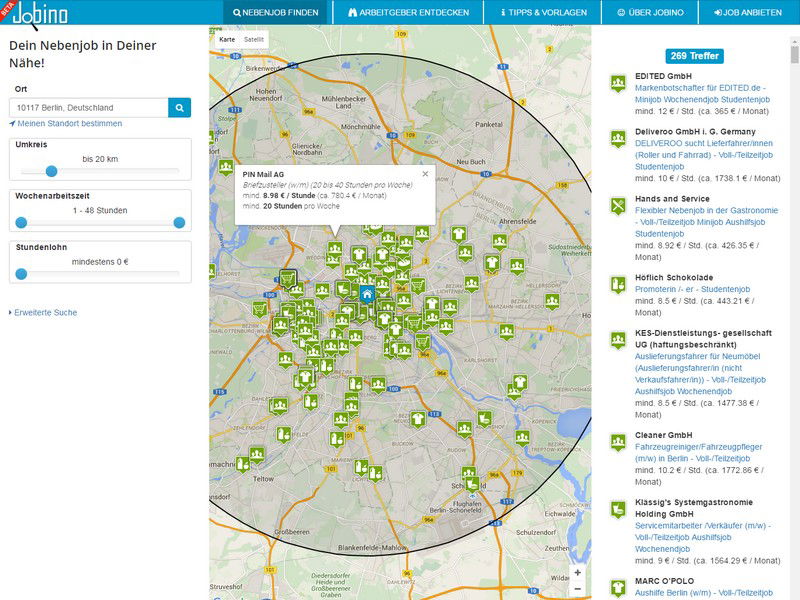800x600 pixels.
Task: Zoom in on the map
Action: (578, 572)
